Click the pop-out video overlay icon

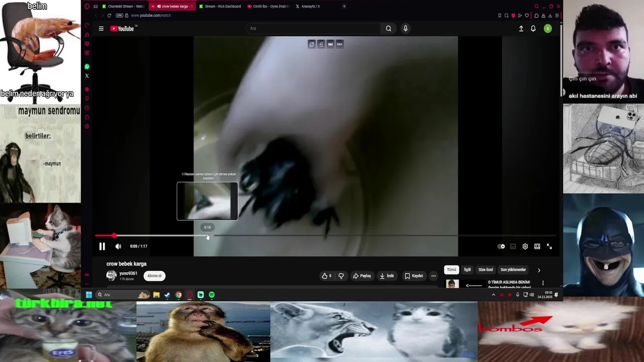pos(312,44)
